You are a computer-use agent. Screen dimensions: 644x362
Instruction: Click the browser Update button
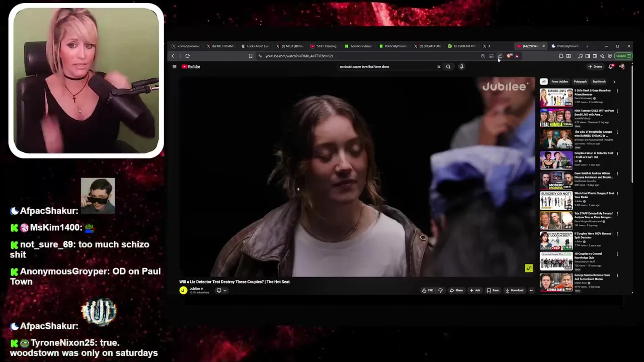point(623,56)
